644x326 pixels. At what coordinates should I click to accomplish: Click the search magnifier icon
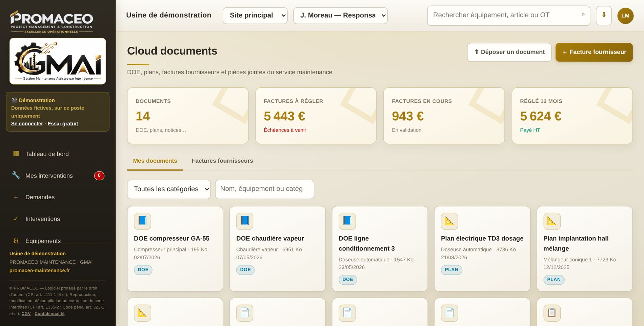pos(583,15)
